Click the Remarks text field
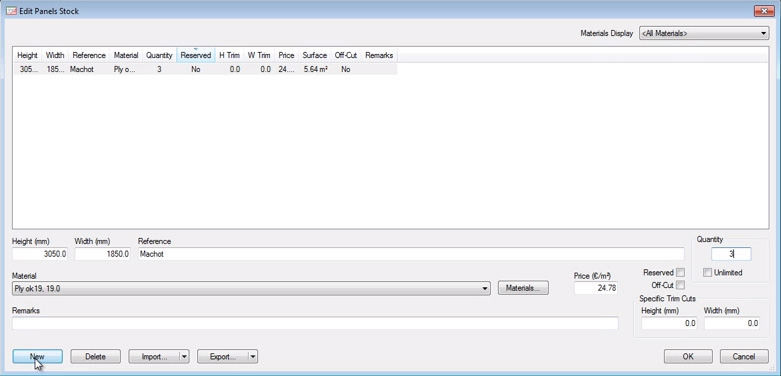The height and width of the screenshot is (376, 781). pos(315,323)
